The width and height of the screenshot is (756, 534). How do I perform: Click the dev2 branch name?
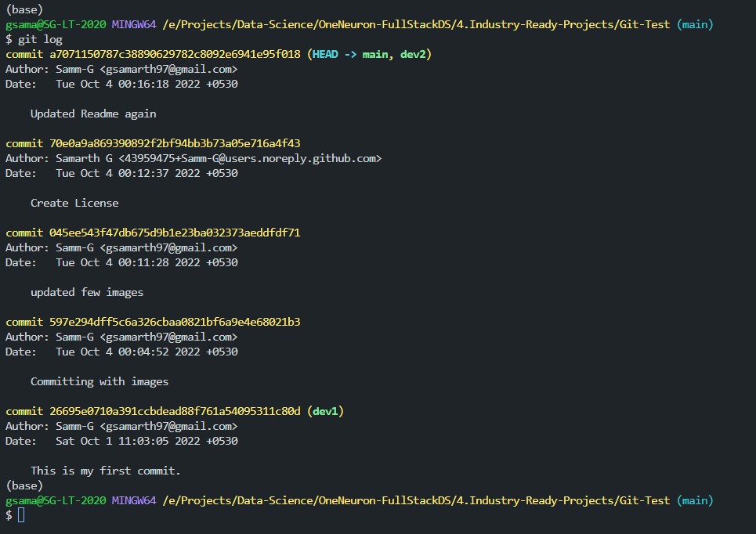tap(414, 54)
